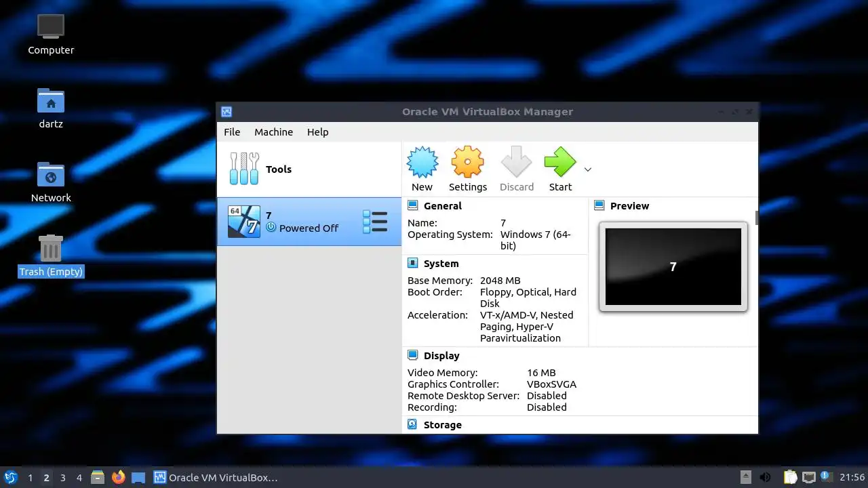Click the Windows 7 (64-bit) operating system value
This screenshot has height=488, width=868.
coord(536,240)
